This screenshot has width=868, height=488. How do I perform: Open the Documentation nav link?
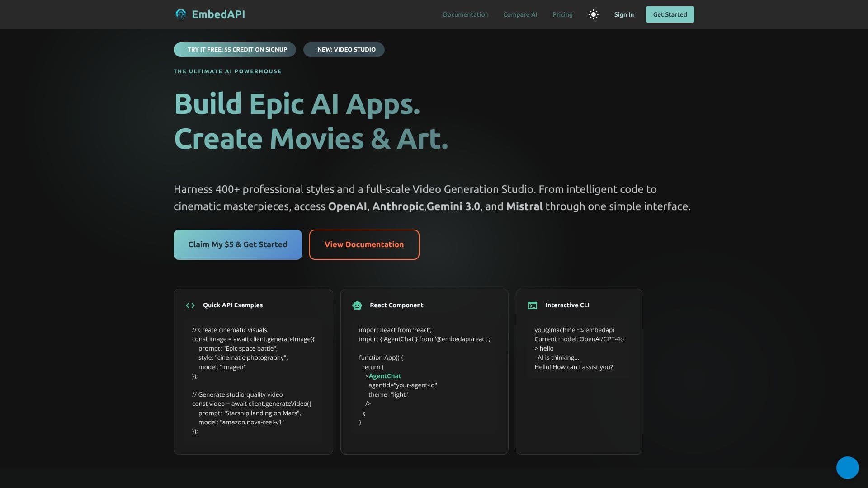(x=466, y=14)
